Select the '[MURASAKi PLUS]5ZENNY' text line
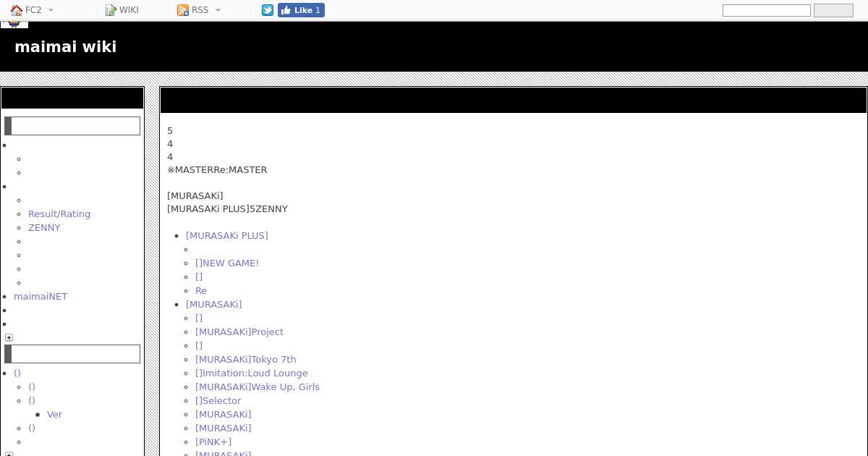This screenshot has width=868, height=456. click(227, 208)
